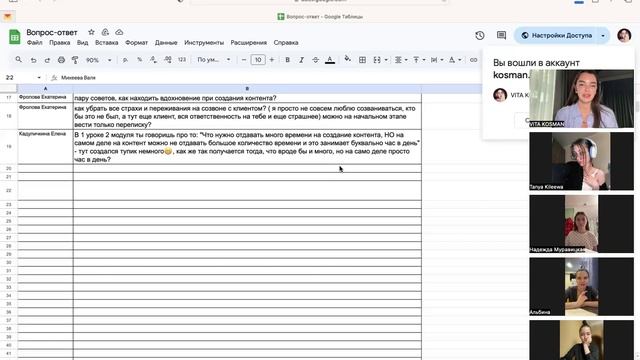Open the horizontal align dropdown

tap(401, 60)
